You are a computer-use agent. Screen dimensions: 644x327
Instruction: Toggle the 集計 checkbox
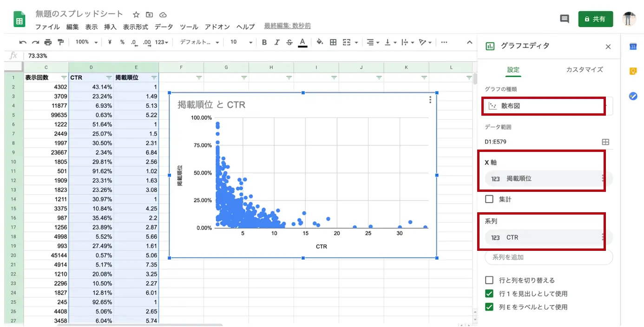(489, 199)
